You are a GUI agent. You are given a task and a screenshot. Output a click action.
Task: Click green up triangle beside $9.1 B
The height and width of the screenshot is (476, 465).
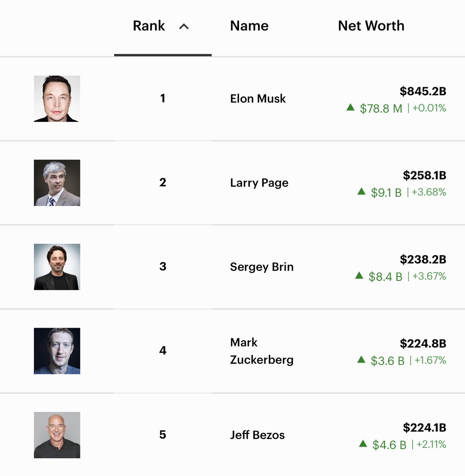361,192
